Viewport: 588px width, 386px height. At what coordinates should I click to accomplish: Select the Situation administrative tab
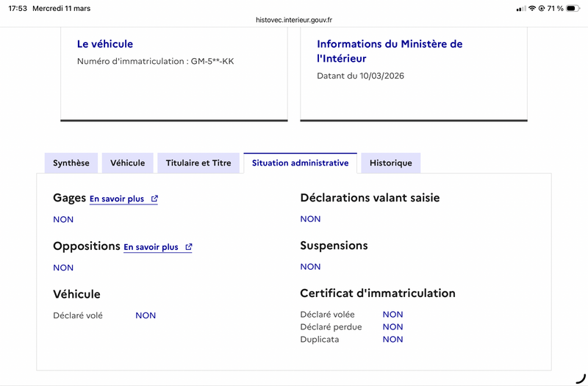pyautogui.click(x=300, y=162)
